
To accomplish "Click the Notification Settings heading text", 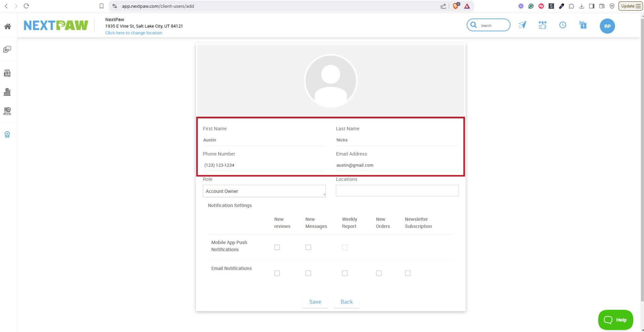I will click(230, 206).
